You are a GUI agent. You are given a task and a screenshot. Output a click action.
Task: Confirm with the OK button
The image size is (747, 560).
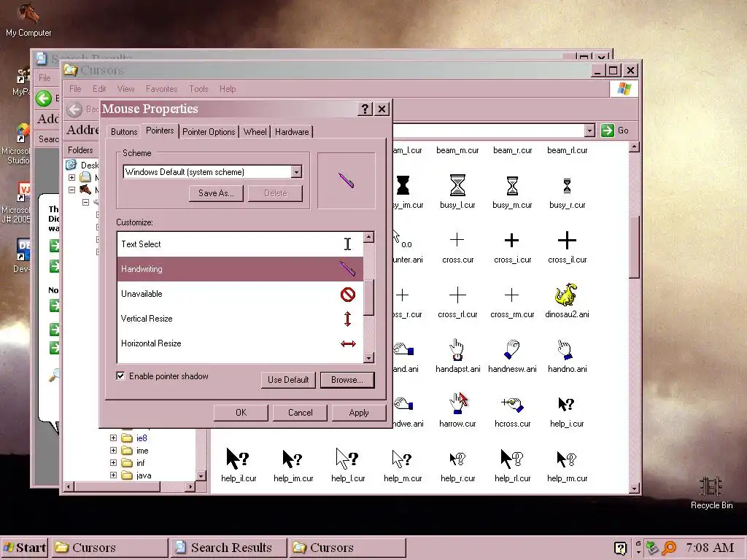coord(241,413)
